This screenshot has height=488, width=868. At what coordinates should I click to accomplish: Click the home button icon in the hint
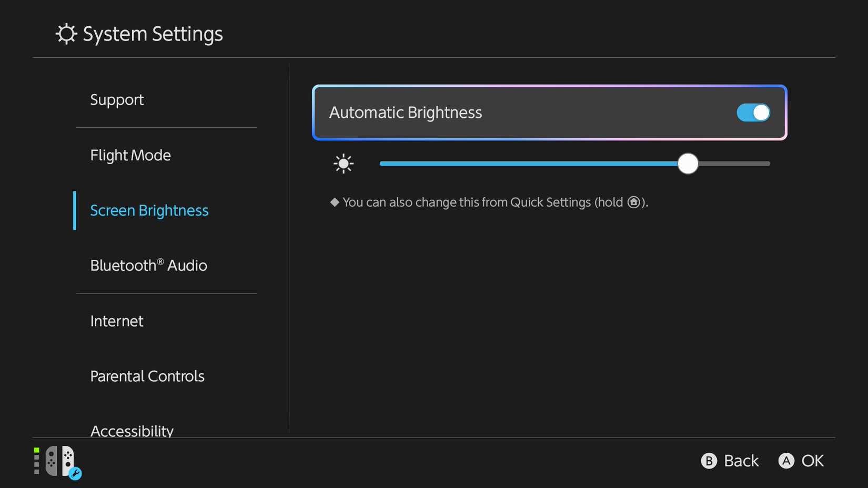[x=634, y=202]
